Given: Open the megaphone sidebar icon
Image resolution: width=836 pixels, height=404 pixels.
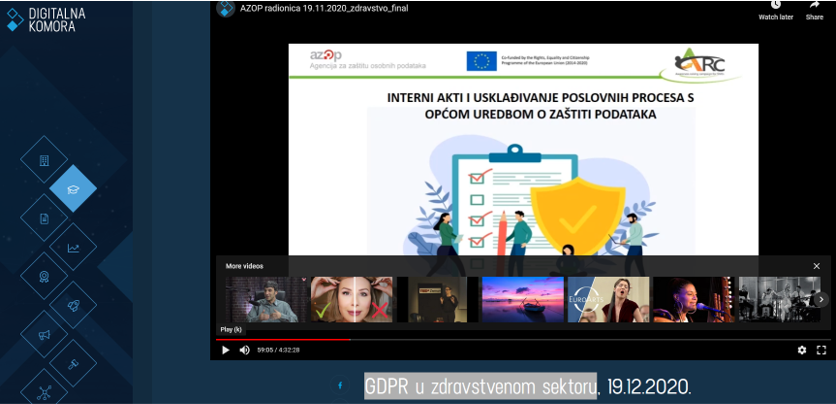Looking at the screenshot, I should pos(44,335).
